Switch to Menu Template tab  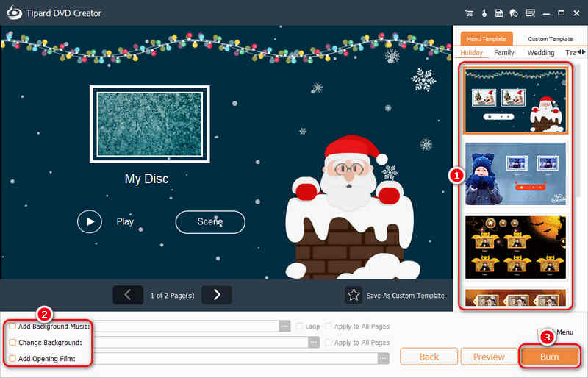487,39
